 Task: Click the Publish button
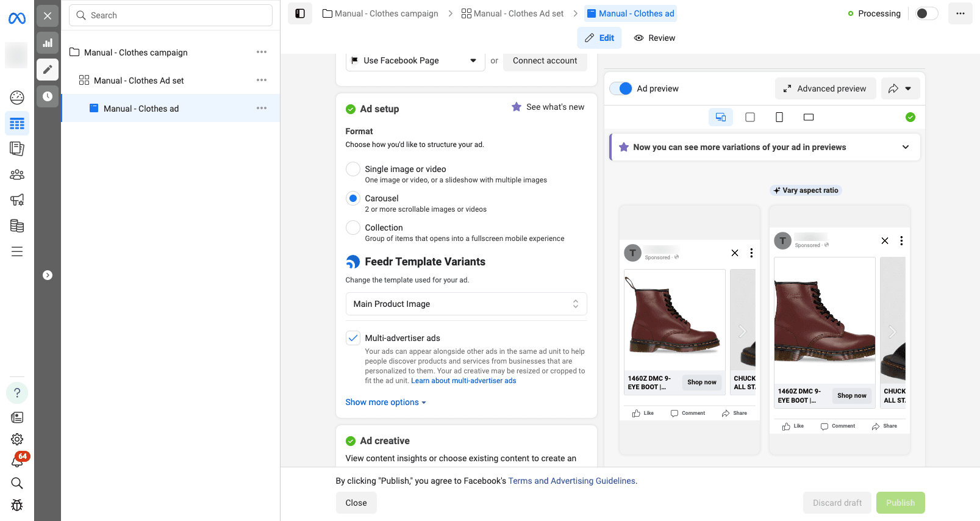point(901,503)
